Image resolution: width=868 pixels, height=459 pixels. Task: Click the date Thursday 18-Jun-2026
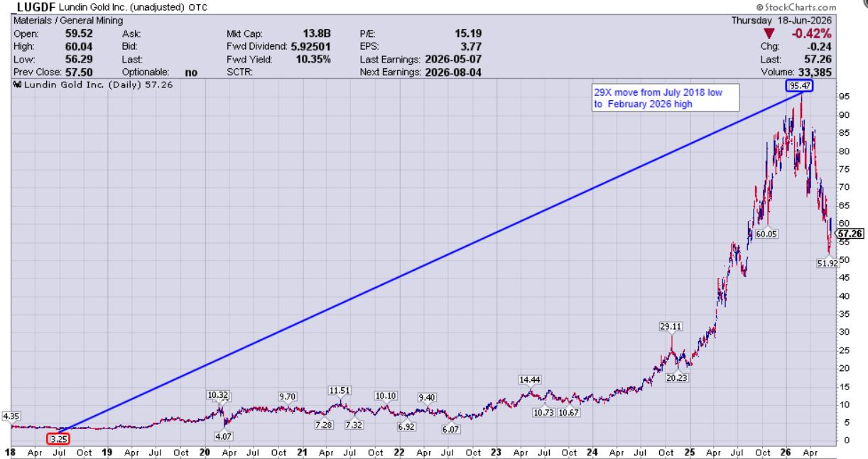[783, 22]
